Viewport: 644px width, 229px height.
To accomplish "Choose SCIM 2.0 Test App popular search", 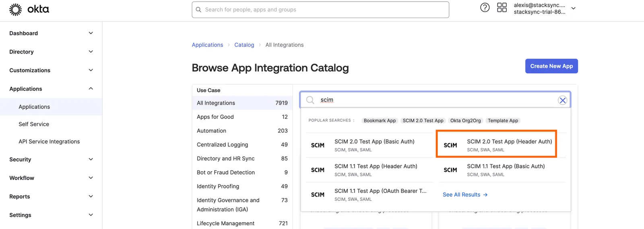I will pyautogui.click(x=423, y=121).
